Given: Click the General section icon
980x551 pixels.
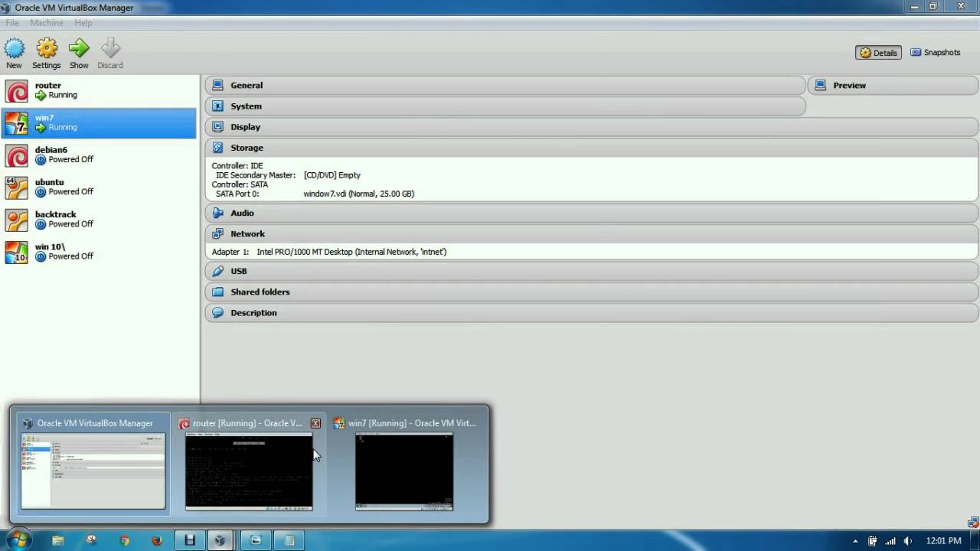Looking at the screenshot, I should (218, 85).
